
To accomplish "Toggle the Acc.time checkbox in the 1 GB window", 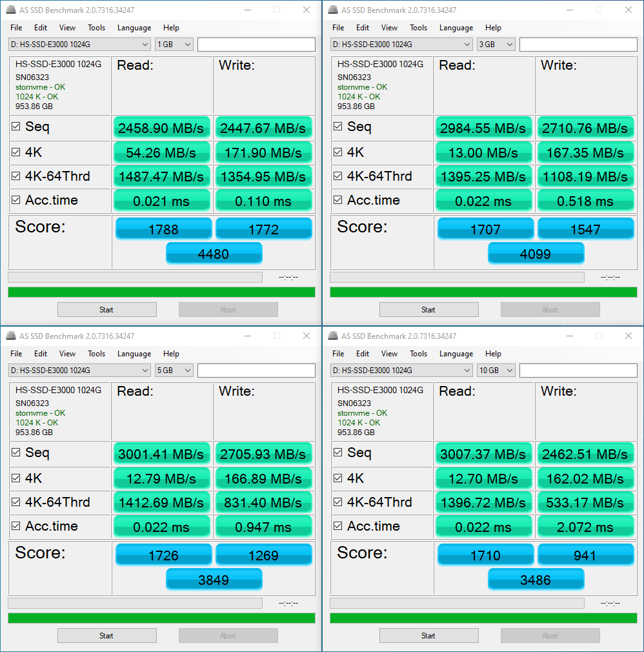I will pyautogui.click(x=15, y=200).
